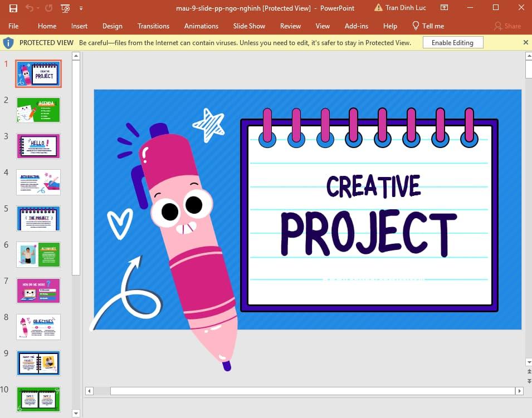Open the File menu

point(13,26)
